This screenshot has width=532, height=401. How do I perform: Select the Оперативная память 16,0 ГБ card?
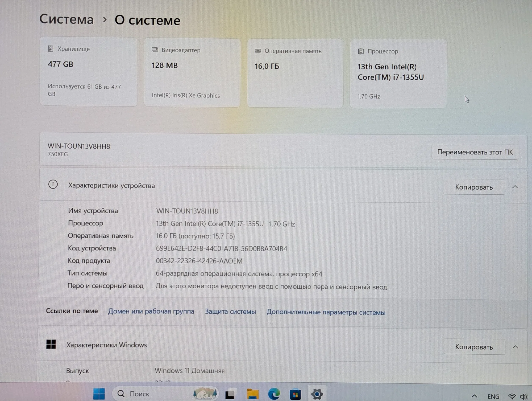coord(295,73)
